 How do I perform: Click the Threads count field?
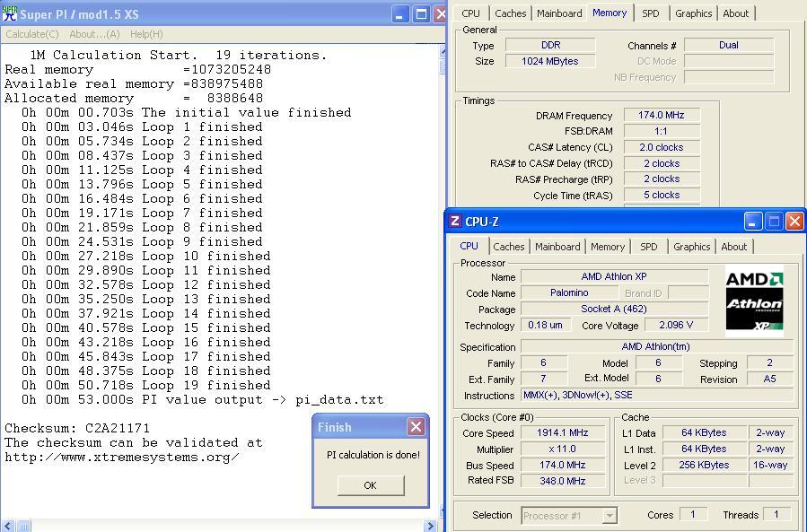click(776, 514)
